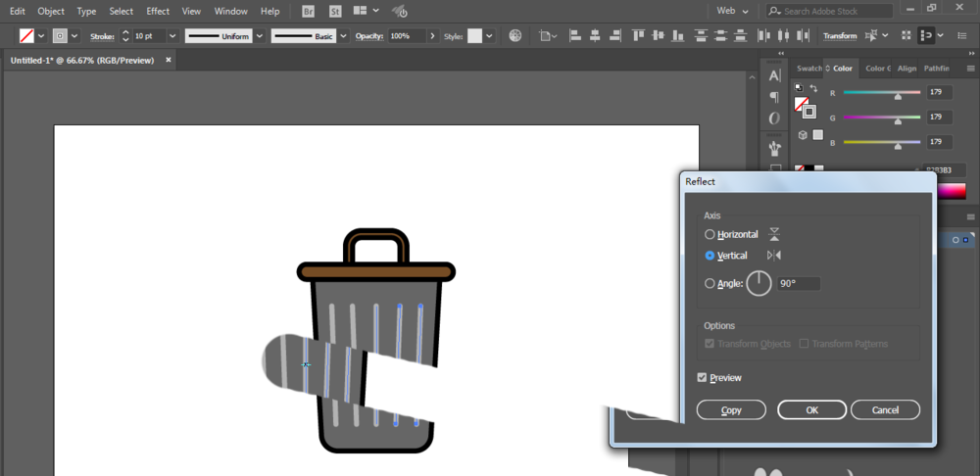Open the Web workspace switcher dropdown
This screenshot has height=476, width=980.
point(733,11)
